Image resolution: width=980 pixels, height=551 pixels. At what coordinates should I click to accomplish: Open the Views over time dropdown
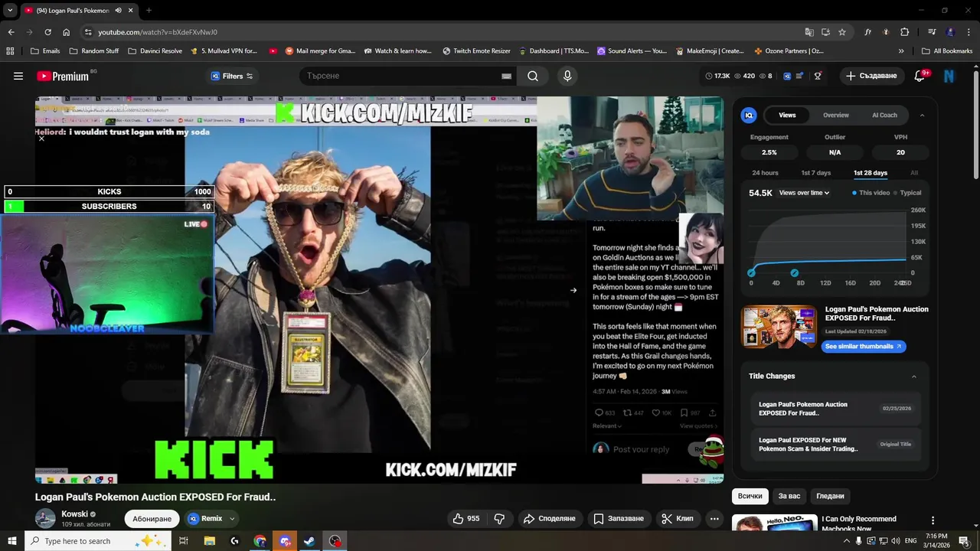[x=804, y=193]
